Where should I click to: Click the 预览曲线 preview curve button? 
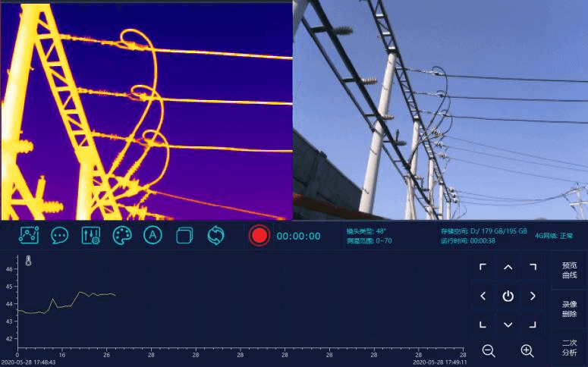569,271
